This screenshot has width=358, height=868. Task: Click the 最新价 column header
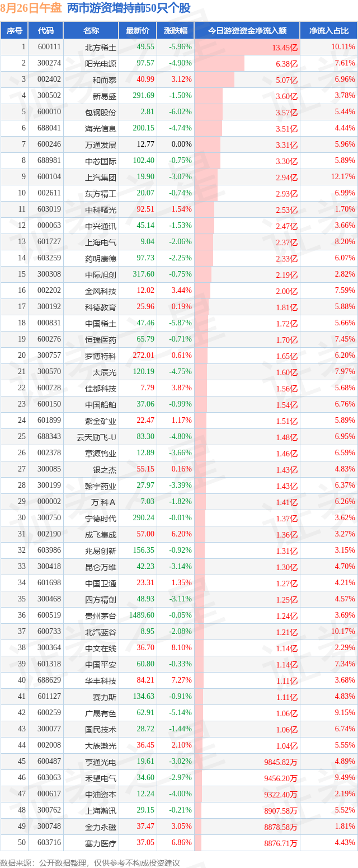tap(138, 31)
